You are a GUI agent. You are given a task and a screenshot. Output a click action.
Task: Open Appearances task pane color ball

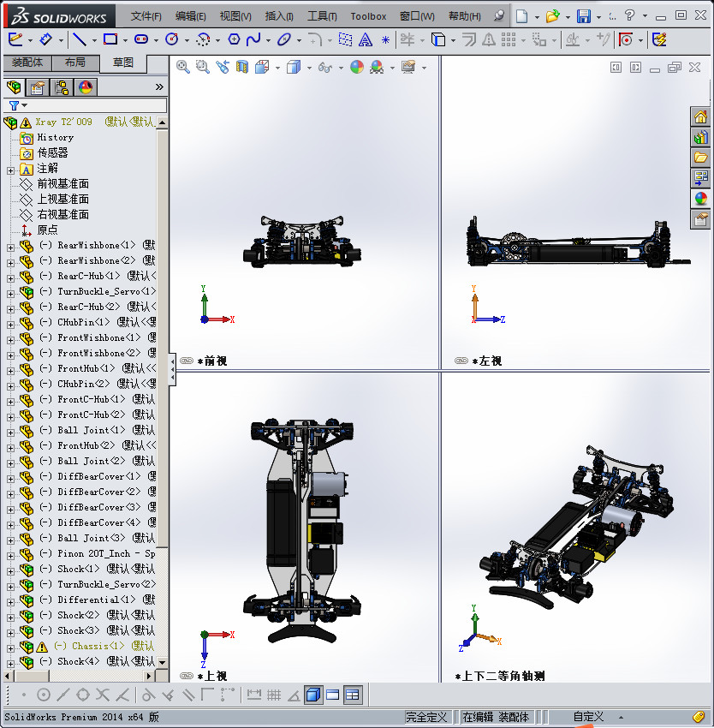click(700, 199)
